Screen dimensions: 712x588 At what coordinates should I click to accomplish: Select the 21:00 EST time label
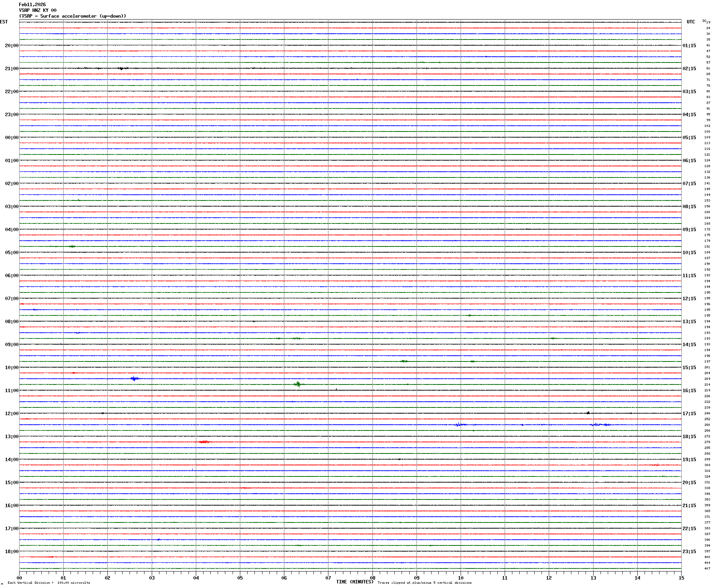11,69
